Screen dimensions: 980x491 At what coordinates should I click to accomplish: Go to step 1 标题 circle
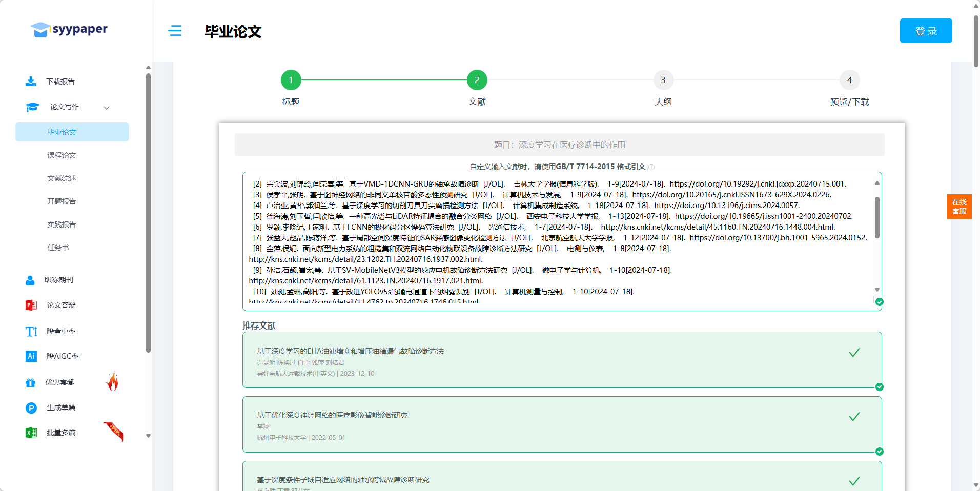tap(291, 80)
